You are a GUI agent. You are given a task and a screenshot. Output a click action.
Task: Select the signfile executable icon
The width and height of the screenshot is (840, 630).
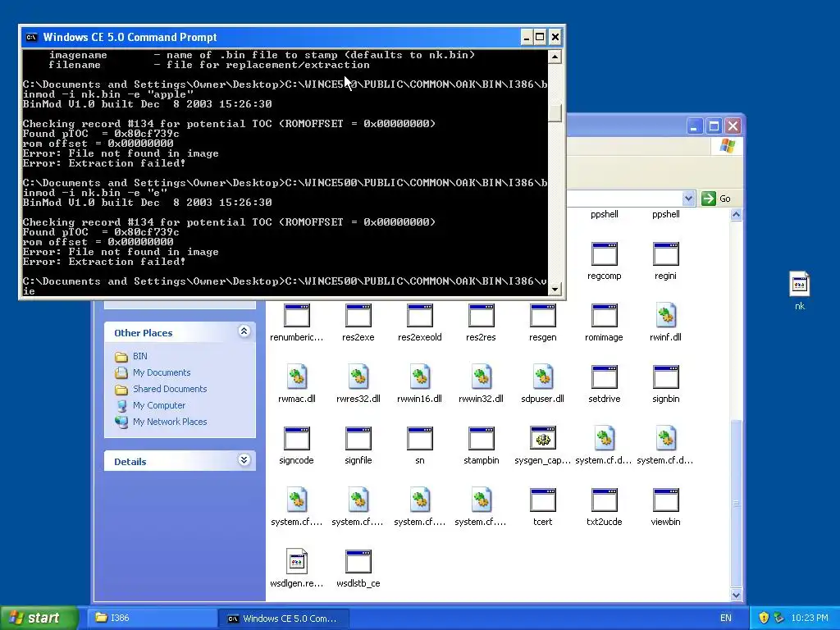pyautogui.click(x=358, y=439)
